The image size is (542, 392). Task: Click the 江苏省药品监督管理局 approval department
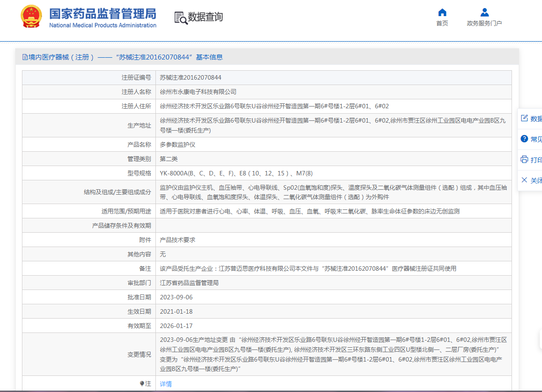point(189,283)
